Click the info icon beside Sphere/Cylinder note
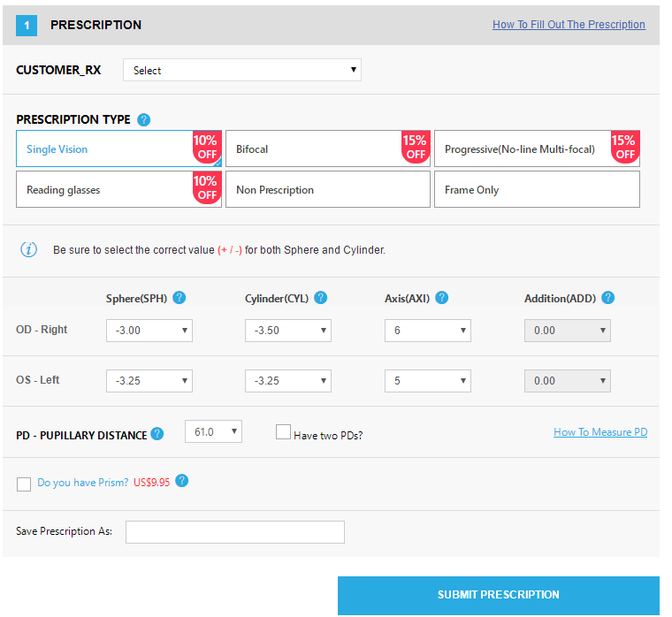 pyautogui.click(x=29, y=249)
